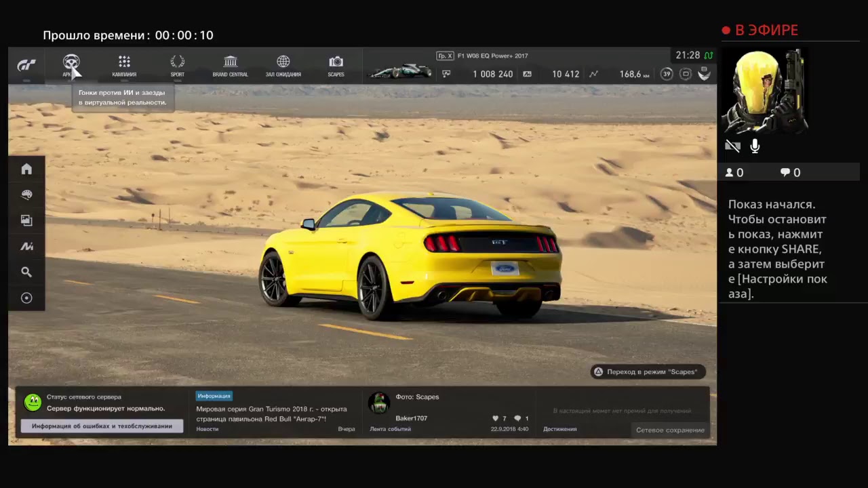This screenshot has width=868, height=488.
Task: Open the circular options icon in sidebar
Action: click(x=26, y=298)
